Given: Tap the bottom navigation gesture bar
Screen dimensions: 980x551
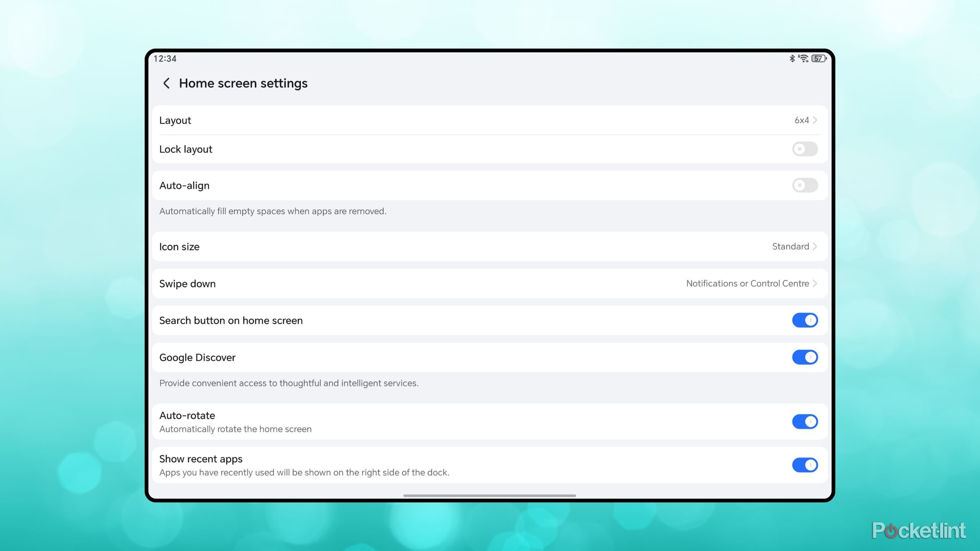Looking at the screenshot, I should pyautogui.click(x=489, y=496).
